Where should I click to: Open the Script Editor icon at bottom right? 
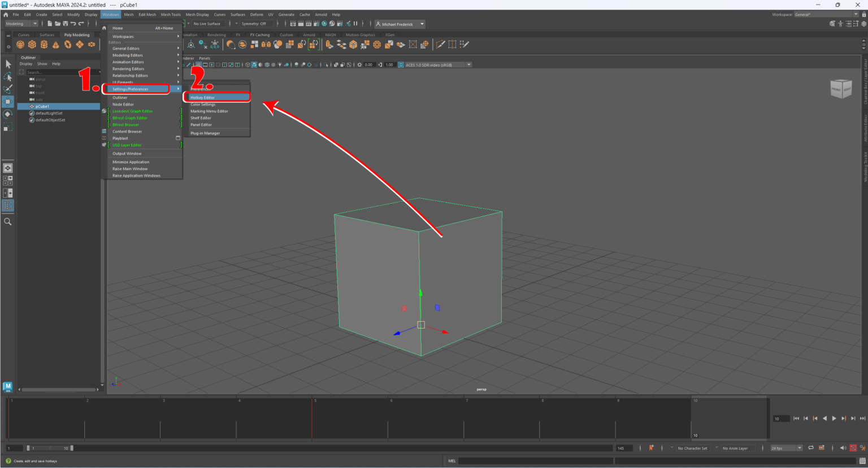point(862,461)
